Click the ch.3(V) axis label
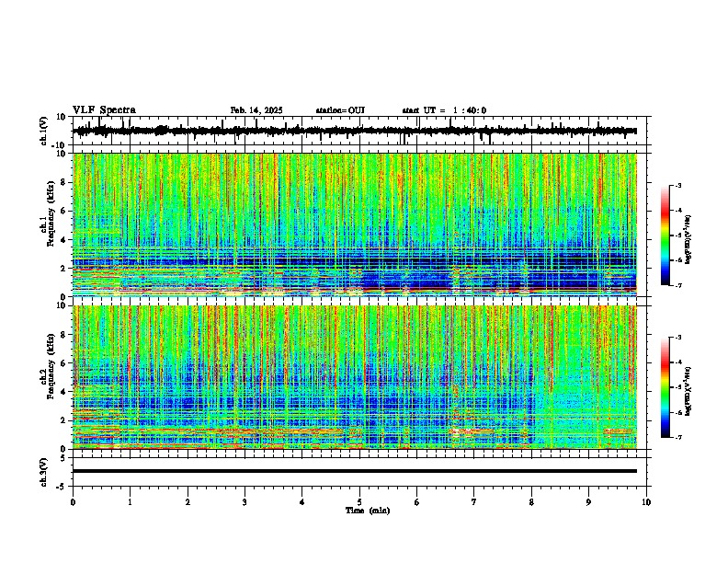 [44, 472]
